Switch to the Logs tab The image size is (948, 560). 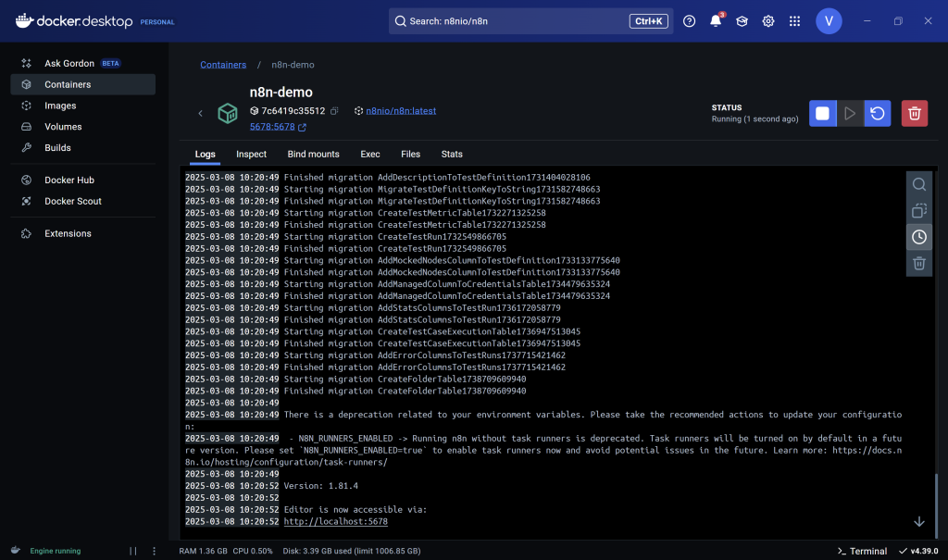tap(205, 155)
